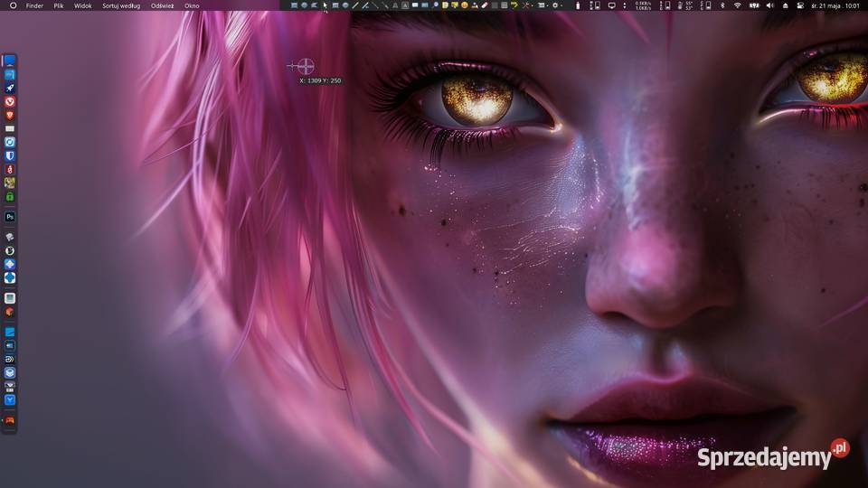The width and height of the screenshot is (868, 488).
Task: Select the arrow pointer tool in top toolbar
Action: click(325, 5)
